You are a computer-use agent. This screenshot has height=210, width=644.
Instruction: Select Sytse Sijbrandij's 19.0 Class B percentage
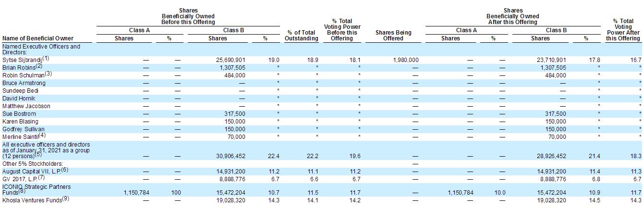tap(274, 60)
